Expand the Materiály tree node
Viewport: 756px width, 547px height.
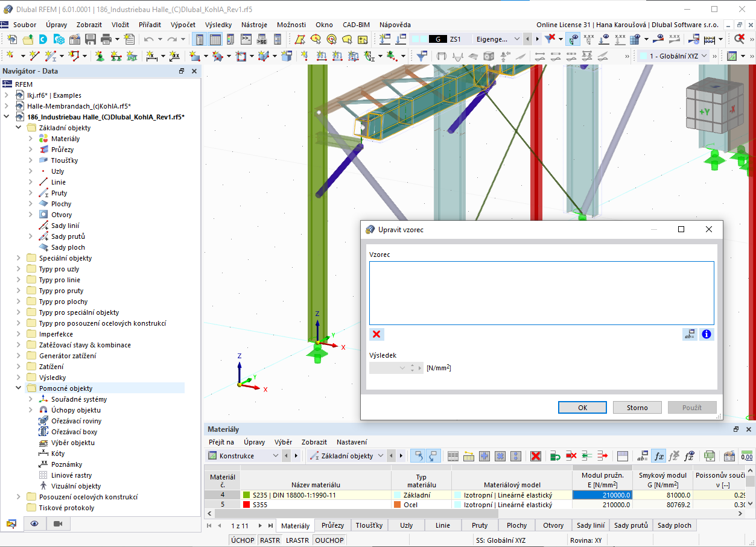pos(30,139)
